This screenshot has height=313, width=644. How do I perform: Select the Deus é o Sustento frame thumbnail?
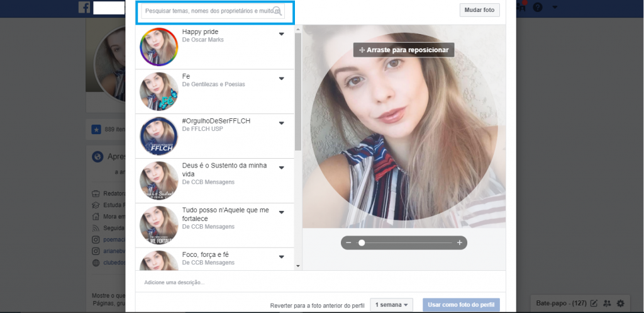click(x=159, y=180)
